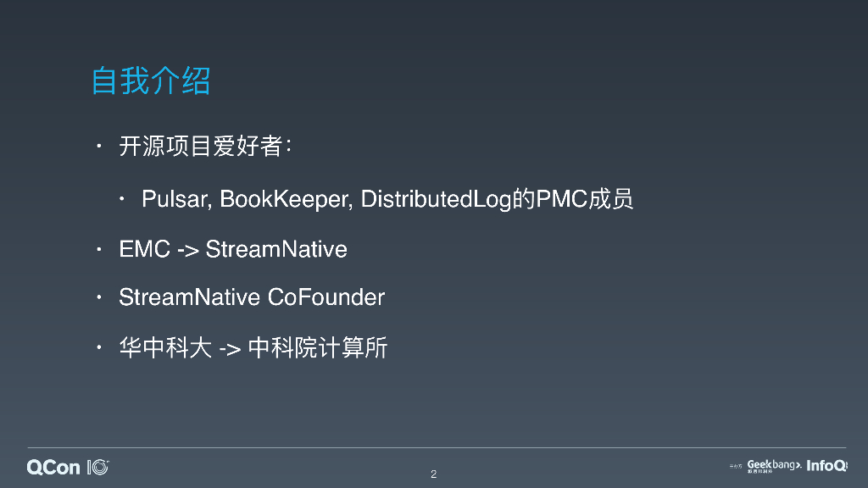Click the Geekbang logo in the footer
Screen dimensions: 868x488
click(774, 466)
